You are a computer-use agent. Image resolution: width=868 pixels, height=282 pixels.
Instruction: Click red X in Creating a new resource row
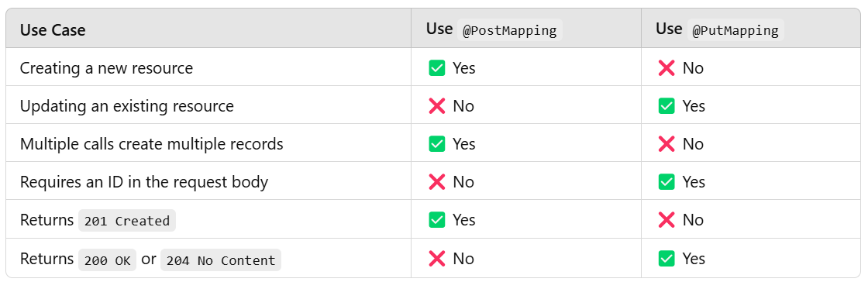point(666,68)
